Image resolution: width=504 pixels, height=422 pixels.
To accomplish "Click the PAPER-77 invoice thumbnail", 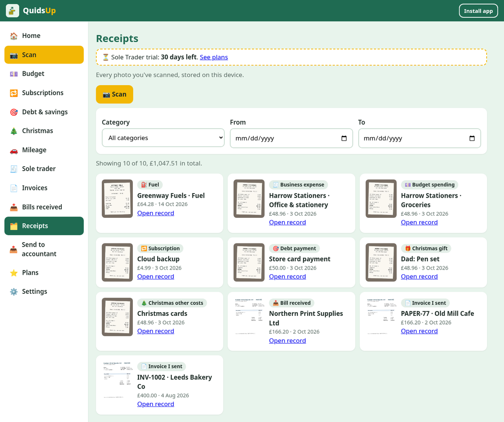I will click(x=381, y=317).
